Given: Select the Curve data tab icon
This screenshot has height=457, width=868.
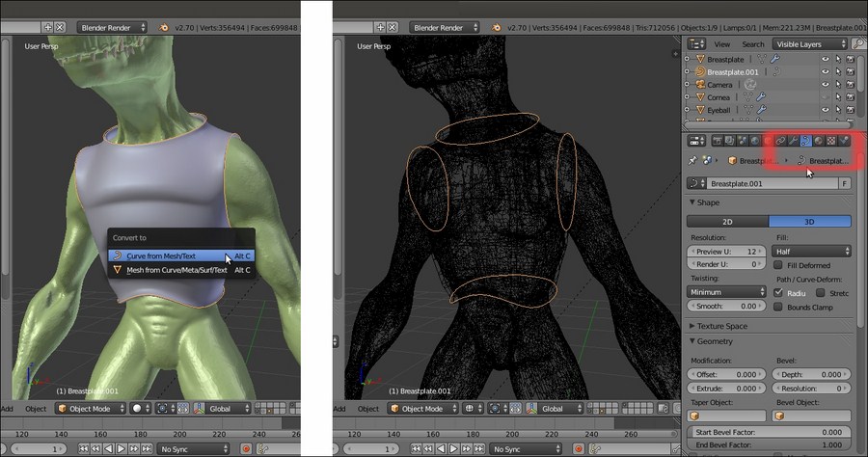Looking at the screenshot, I should click(x=806, y=141).
